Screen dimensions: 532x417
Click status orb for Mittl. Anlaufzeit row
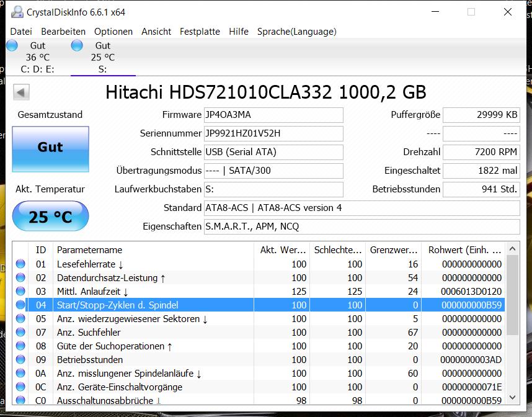20,291
